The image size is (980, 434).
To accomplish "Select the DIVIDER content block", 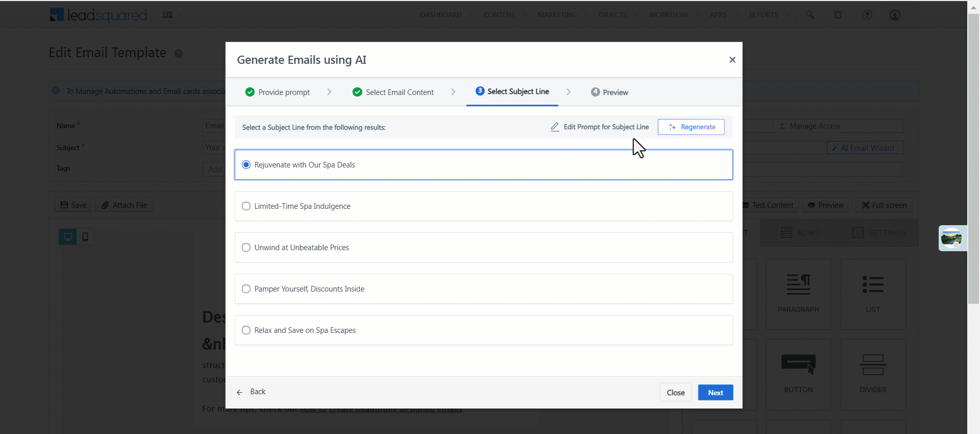I will (x=873, y=374).
